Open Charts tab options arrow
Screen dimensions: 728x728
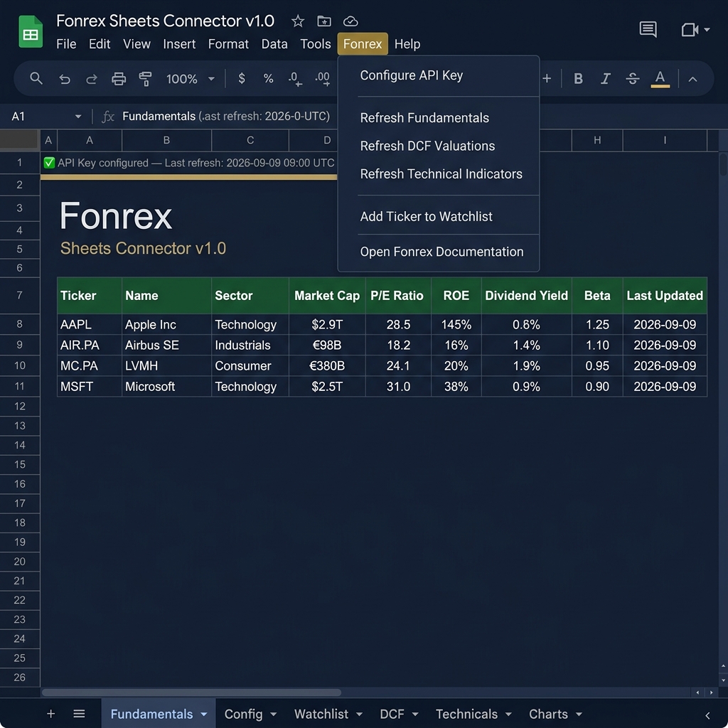point(579,714)
